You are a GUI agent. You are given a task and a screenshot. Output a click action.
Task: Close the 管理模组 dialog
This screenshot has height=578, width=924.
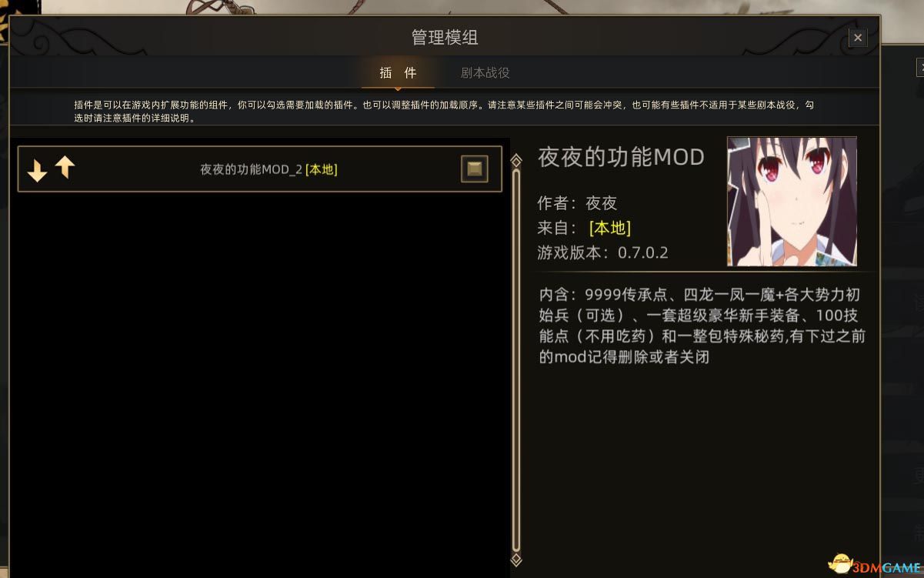[858, 38]
